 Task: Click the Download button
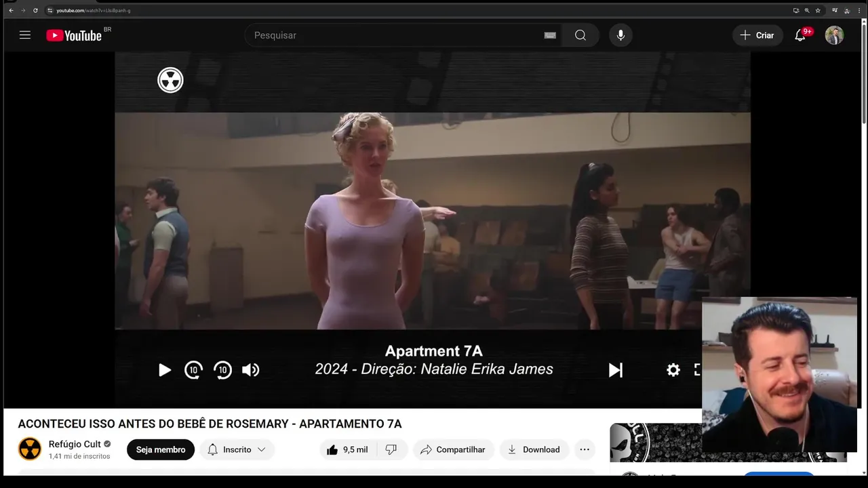[534, 449]
